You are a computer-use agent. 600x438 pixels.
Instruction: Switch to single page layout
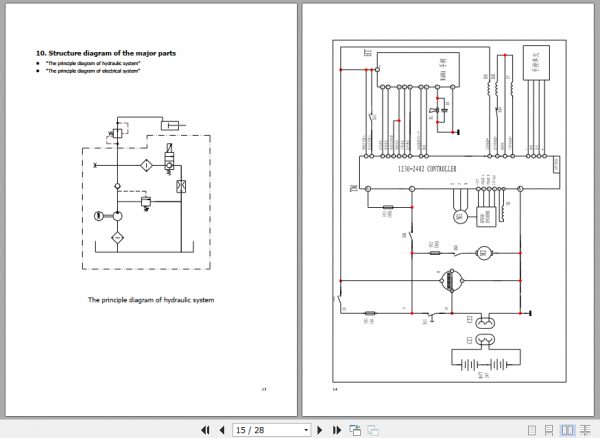click(532, 430)
